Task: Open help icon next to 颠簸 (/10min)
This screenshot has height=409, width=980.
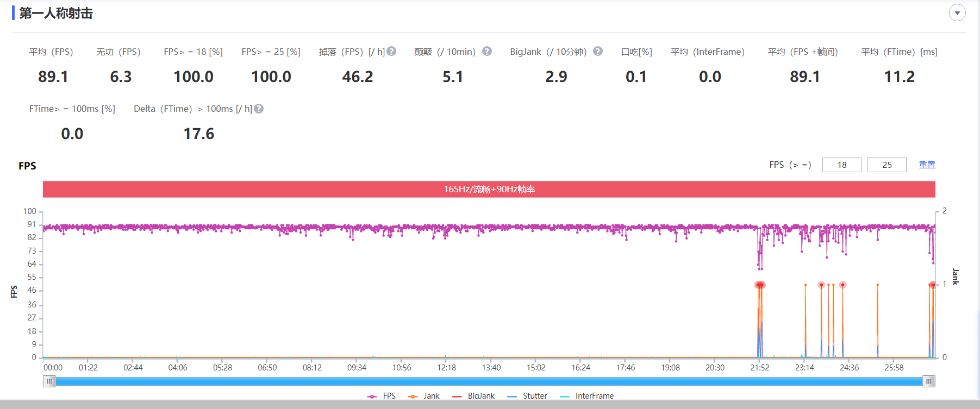Action: tap(487, 52)
